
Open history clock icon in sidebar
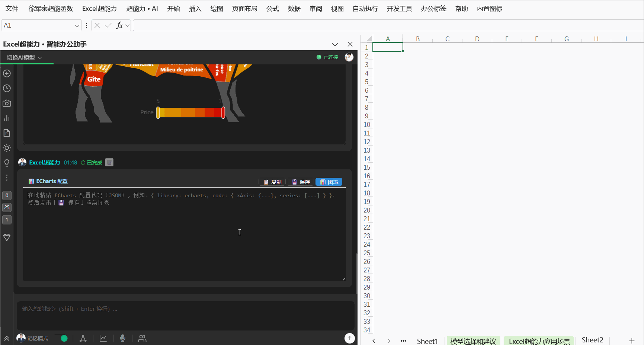coord(7,88)
